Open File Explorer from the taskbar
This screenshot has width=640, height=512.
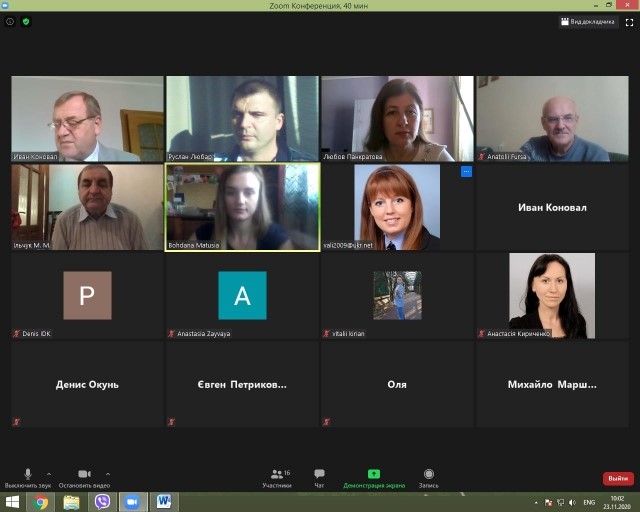(x=71, y=502)
